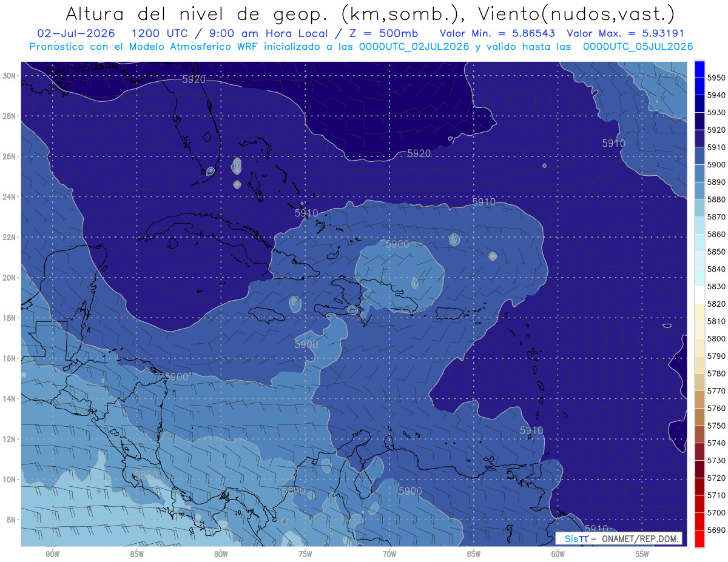Select the brown swatch between 5760 and 5750
728x562 pixels.
point(699,416)
